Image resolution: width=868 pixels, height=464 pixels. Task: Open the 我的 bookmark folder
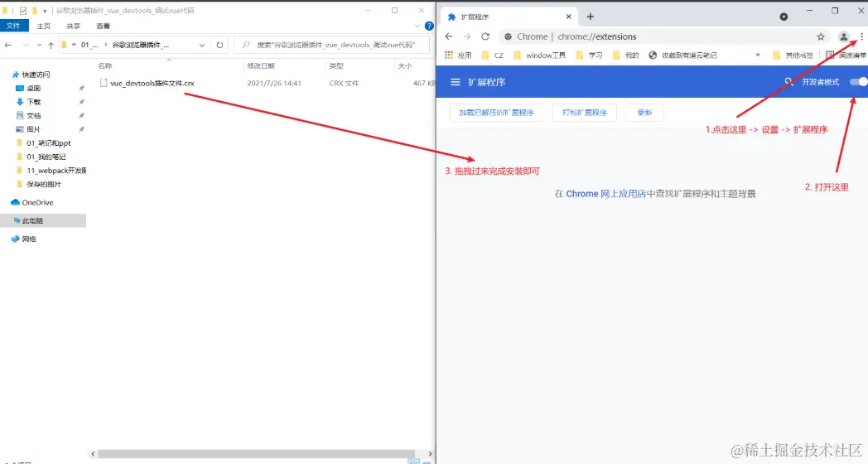click(626, 55)
